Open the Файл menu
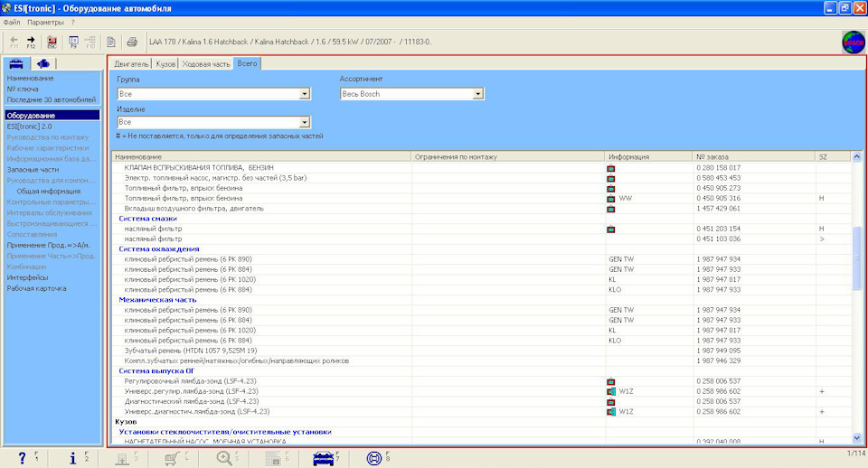This screenshot has height=468, width=868. point(12,23)
